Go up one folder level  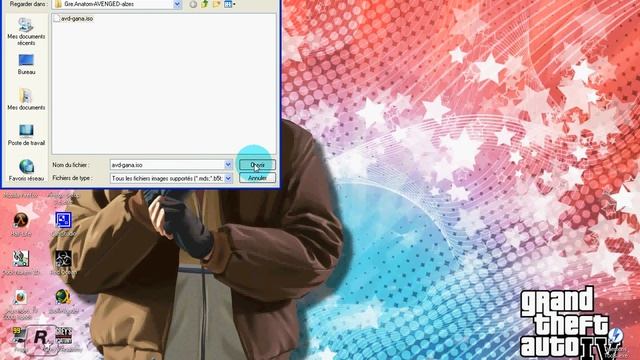click(204, 4)
